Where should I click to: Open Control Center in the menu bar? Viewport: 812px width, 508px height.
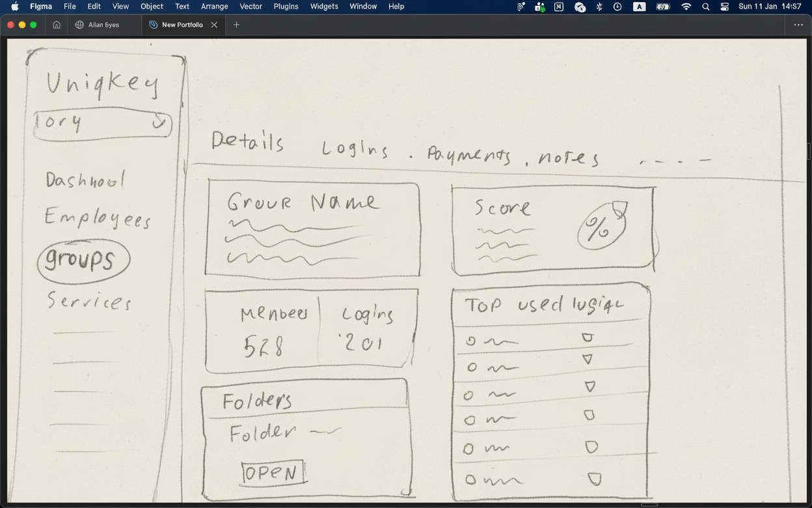[x=725, y=7]
